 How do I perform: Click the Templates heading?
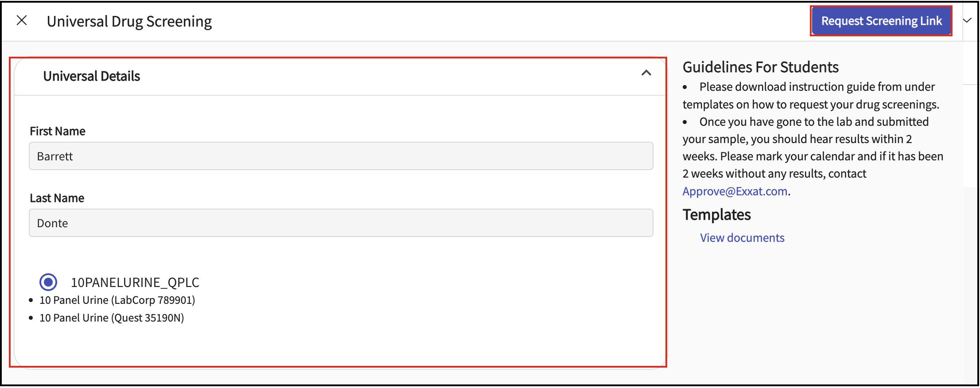click(x=716, y=215)
